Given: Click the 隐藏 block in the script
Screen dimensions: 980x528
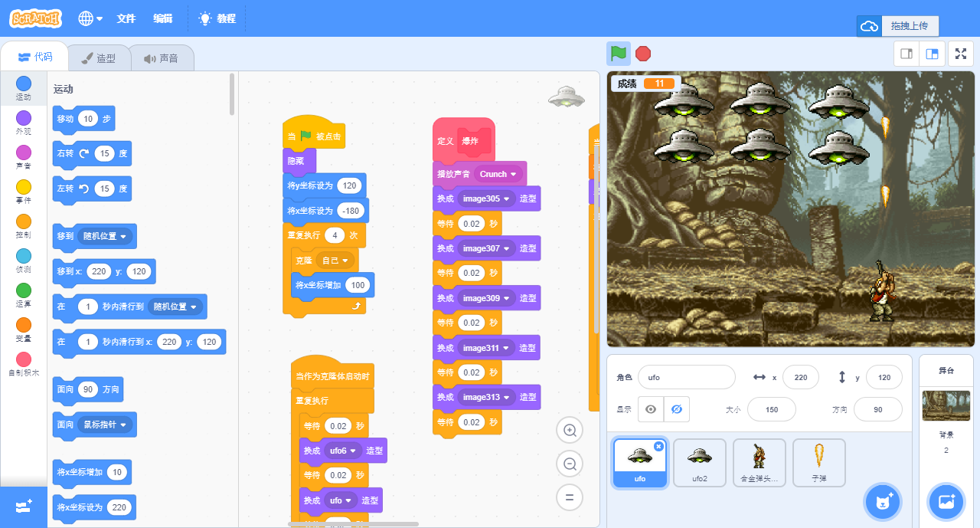Looking at the screenshot, I should pyautogui.click(x=299, y=162).
